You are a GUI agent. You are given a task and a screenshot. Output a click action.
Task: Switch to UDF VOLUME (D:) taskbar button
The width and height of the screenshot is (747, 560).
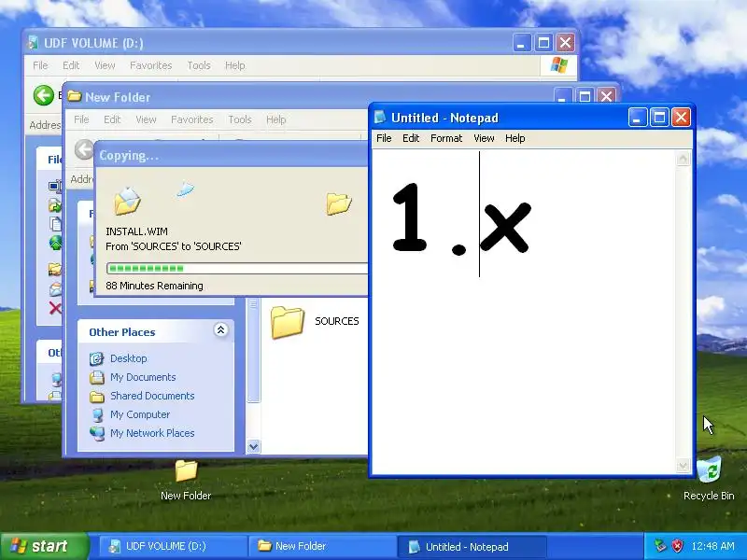pos(173,546)
